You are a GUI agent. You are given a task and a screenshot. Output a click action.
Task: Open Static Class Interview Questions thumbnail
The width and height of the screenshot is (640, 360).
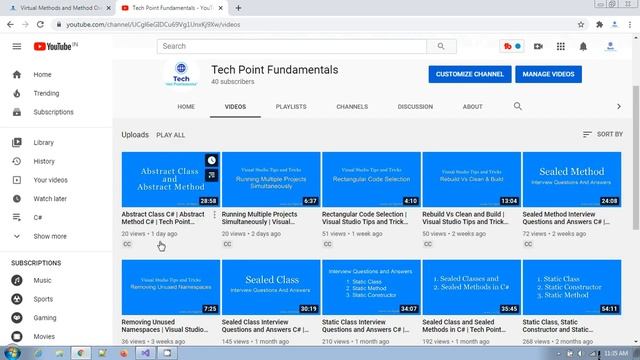pos(371,287)
